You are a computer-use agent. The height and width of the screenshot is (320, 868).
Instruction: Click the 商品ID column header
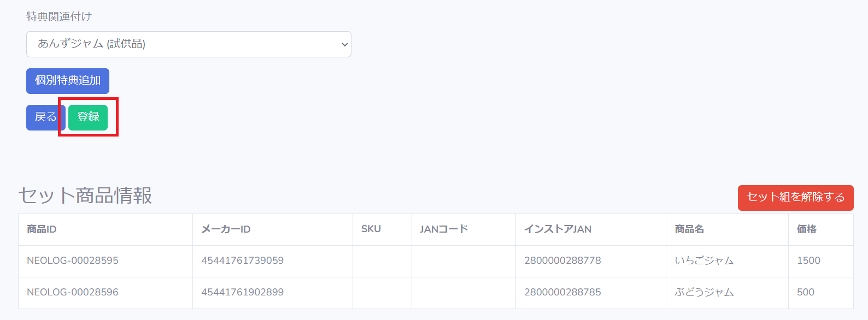(x=42, y=229)
